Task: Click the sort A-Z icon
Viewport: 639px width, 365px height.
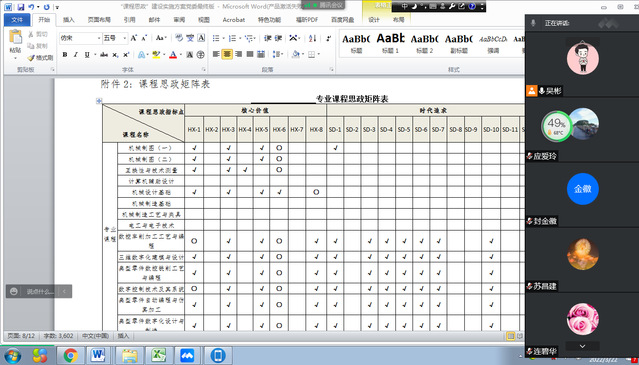Action: click(x=313, y=38)
